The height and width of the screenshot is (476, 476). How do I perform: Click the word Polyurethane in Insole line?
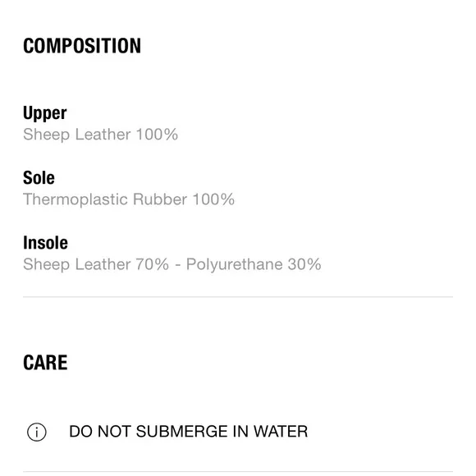point(235,264)
